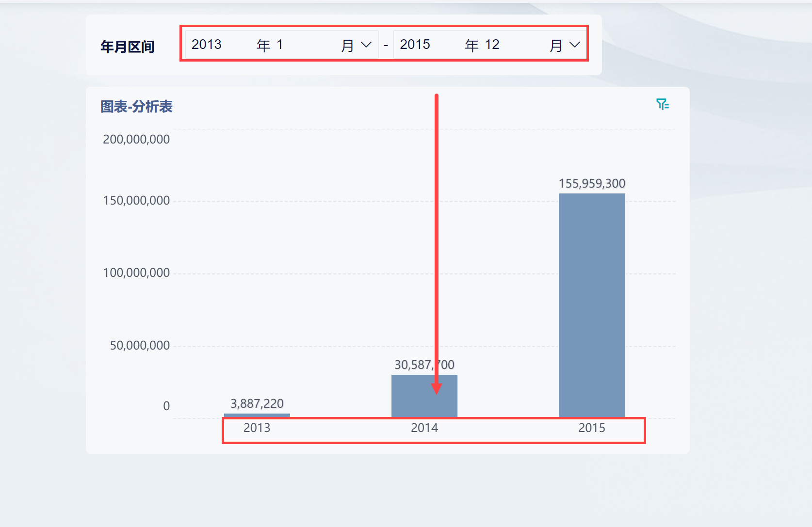The height and width of the screenshot is (527, 812).
Task: Click the y-axis label 200,000,000
Action: 136,139
